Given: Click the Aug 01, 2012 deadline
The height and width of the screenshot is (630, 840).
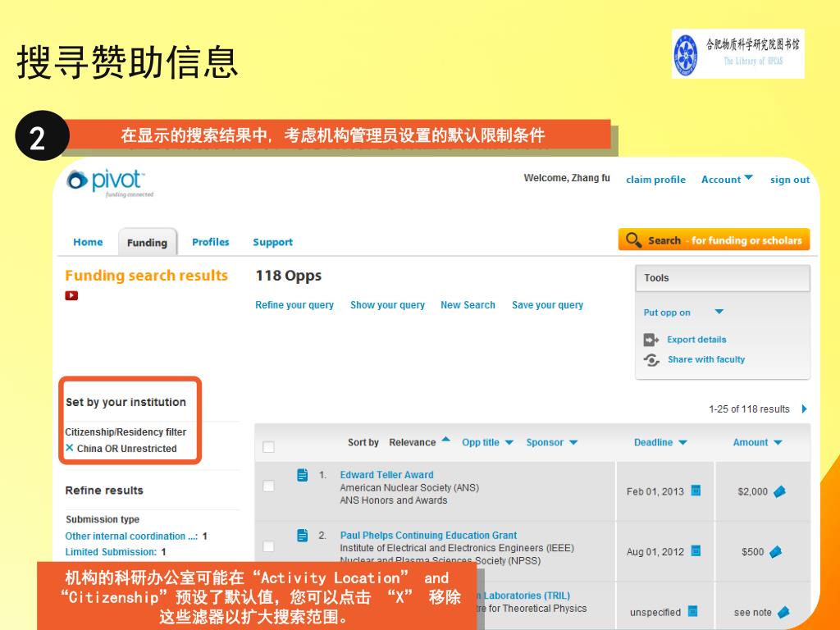Looking at the screenshot, I should (x=655, y=552).
